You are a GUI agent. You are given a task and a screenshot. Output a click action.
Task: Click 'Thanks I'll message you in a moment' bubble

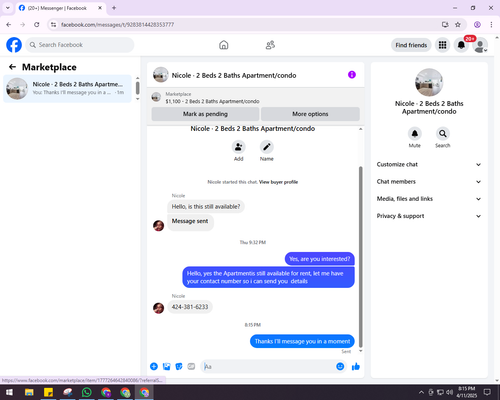pyautogui.click(x=302, y=341)
